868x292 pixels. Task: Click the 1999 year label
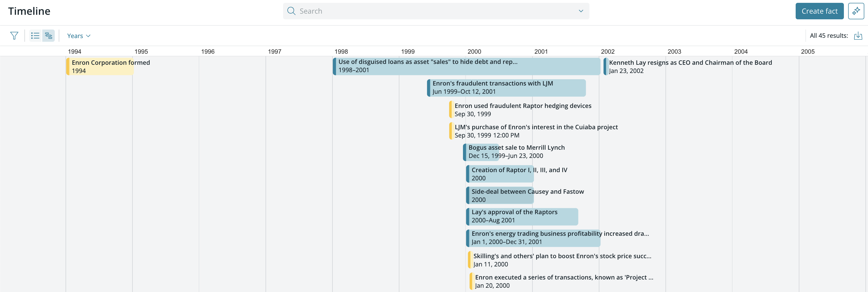(x=408, y=52)
